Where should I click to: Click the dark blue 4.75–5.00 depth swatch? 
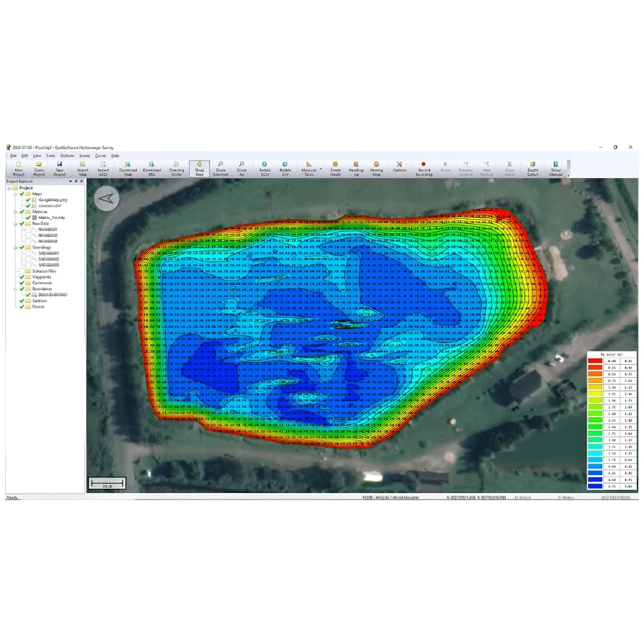click(595, 487)
